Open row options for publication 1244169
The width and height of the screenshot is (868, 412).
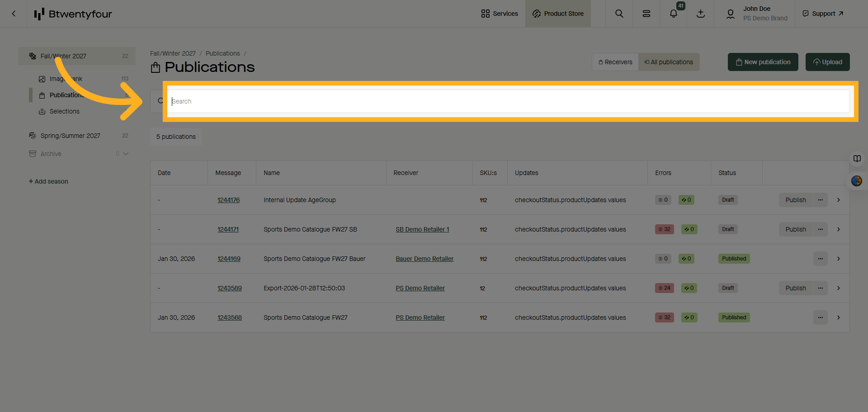(x=820, y=259)
